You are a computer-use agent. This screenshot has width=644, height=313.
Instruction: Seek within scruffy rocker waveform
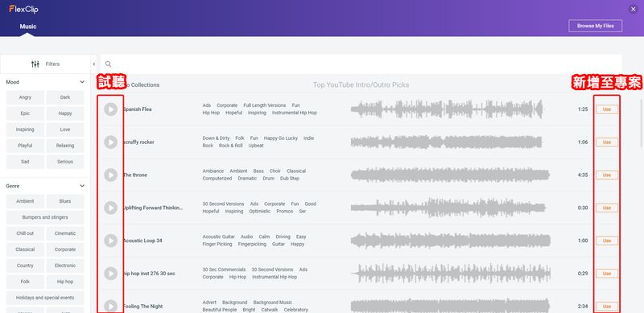pyautogui.click(x=448, y=142)
